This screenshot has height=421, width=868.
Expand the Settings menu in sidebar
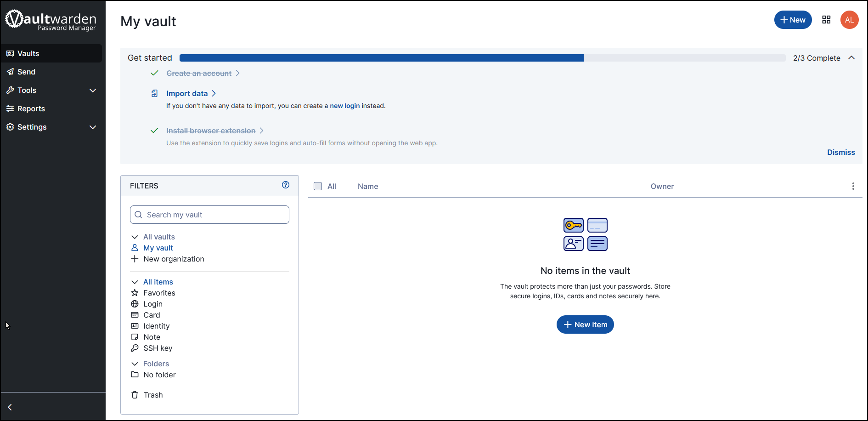pyautogui.click(x=51, y=127)
